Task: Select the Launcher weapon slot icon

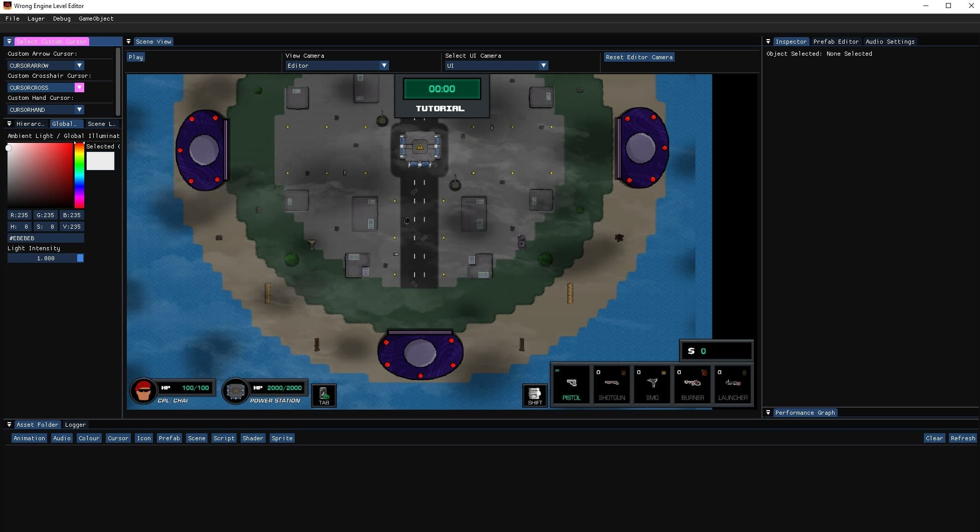Action: pyautogui.click(x=733, y=385)
